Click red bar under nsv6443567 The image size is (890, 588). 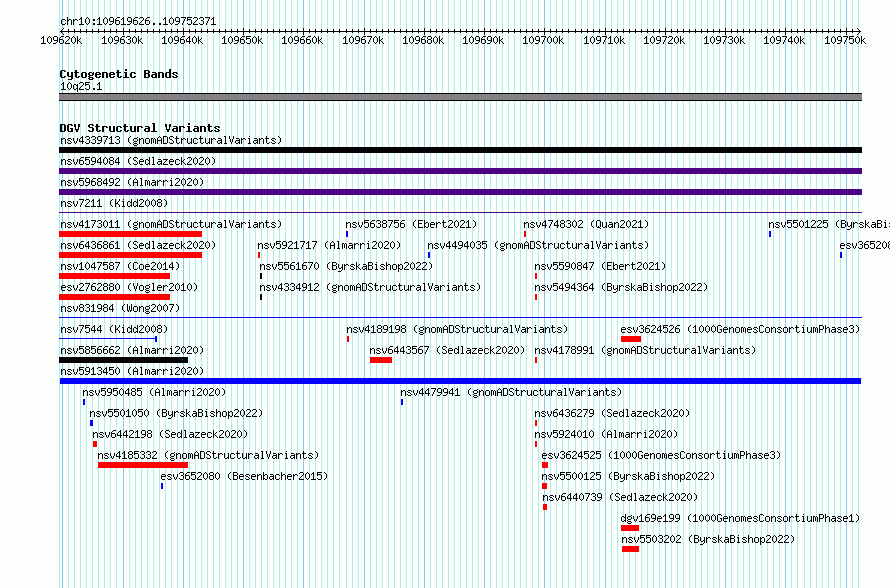click(381, 360)
